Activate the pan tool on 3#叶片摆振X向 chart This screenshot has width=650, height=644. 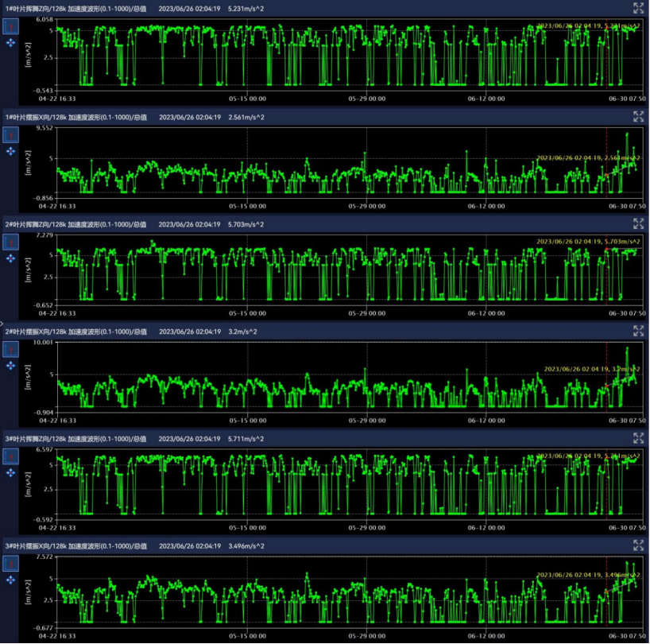coord(11,580)
